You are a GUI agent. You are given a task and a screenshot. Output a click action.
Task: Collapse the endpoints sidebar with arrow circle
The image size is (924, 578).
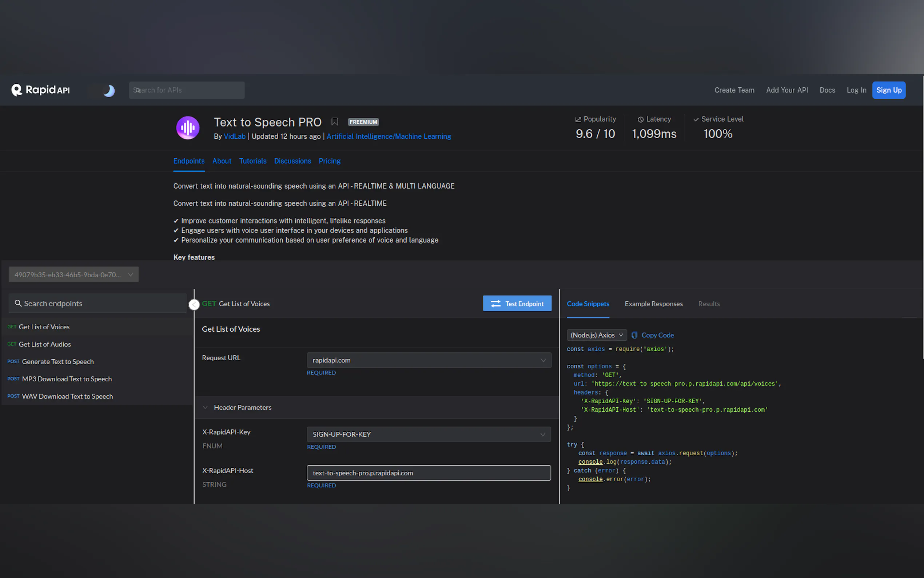pos(194,305)
